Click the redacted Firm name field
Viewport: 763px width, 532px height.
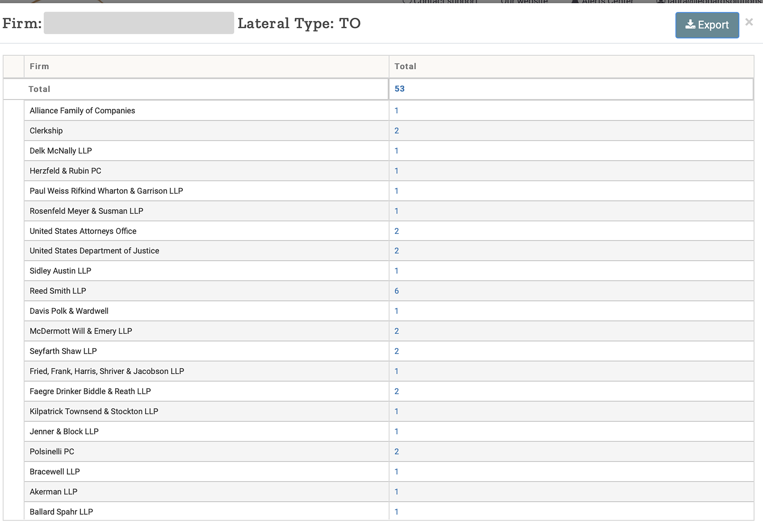point(139,23)
